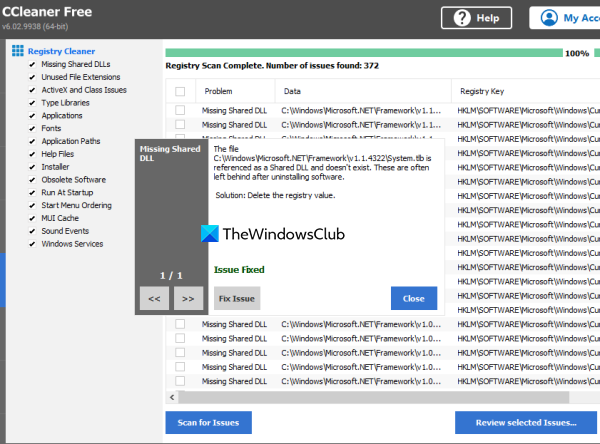Viewport: 600px width, 444px height.
Task: Go to previous issue with << button
Action: click(x=154, y=298)
